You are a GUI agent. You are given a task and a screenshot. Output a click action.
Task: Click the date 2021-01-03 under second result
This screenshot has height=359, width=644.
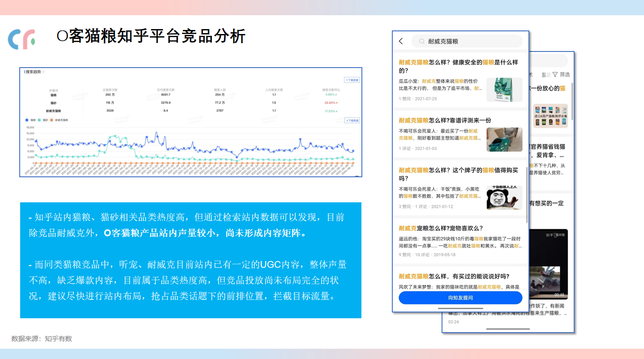(x=425, y=149)
